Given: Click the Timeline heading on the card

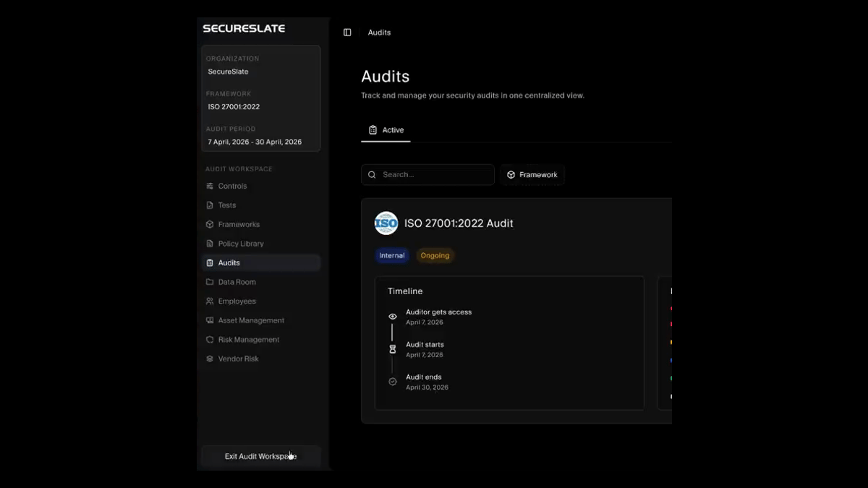Looking at the screenshot, I should pyautogui.click(x=405, y=291).
